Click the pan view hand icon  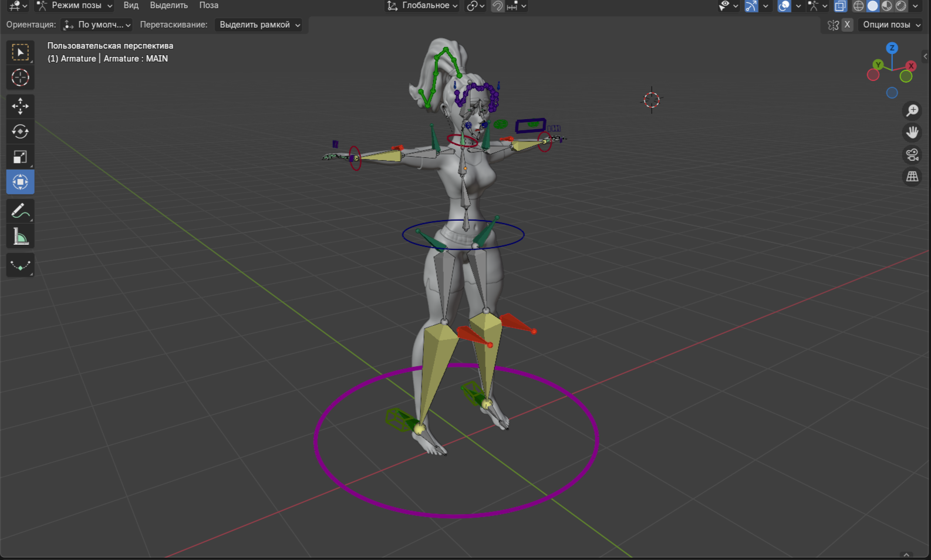[912, 132]
